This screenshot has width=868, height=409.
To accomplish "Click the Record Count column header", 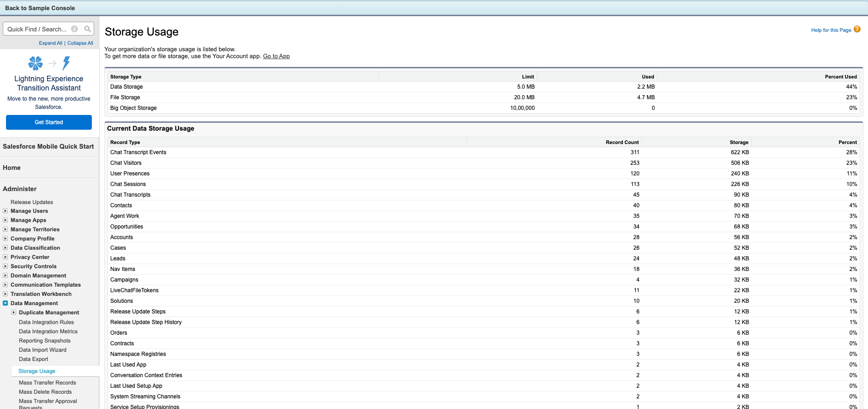I will pos(622,142).
